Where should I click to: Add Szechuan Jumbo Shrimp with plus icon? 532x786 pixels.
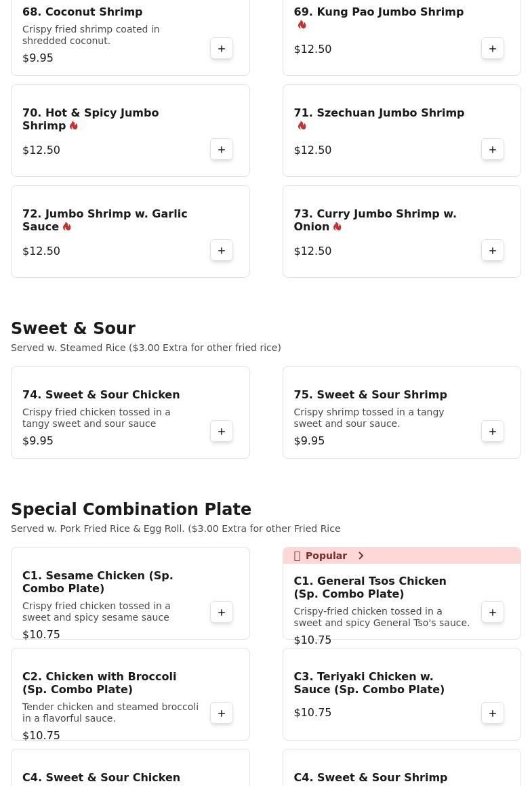[493, 150]
